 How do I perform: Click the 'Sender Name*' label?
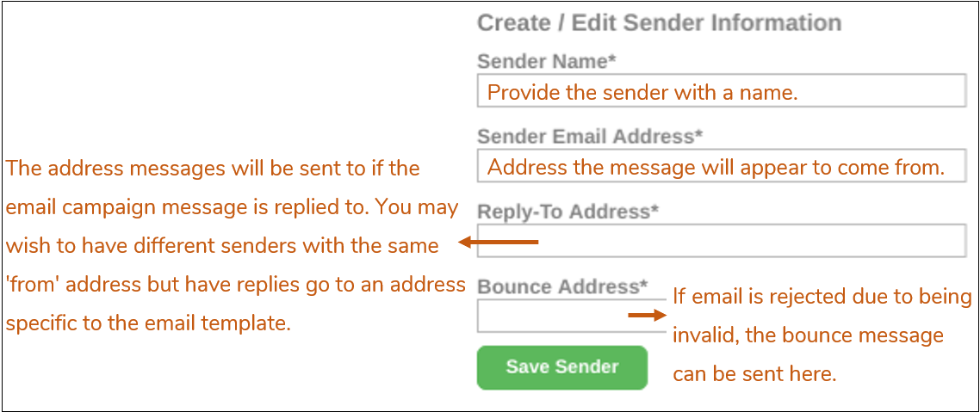547,61
